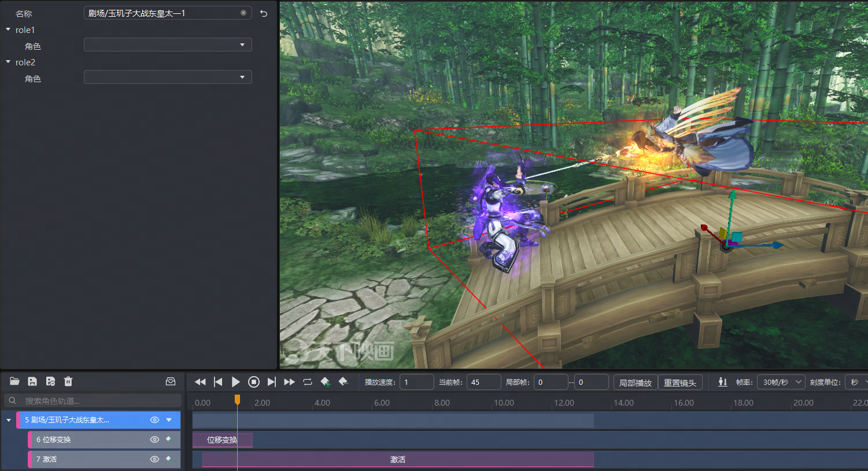Click the 16.00 mark on the timeline ruler

pyautogui.click(x=684, y=403)
